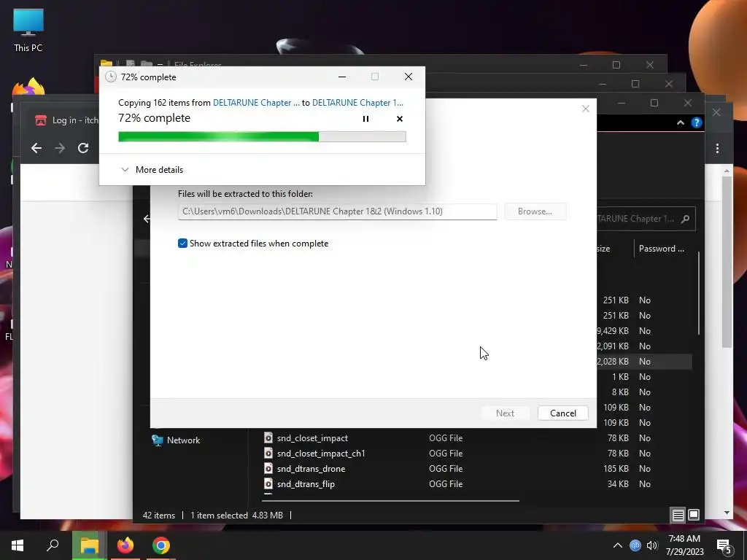This screenshot has width=747, height=560.
Task: Open the browser three-dot menu
Action: [x=718, y=149]
